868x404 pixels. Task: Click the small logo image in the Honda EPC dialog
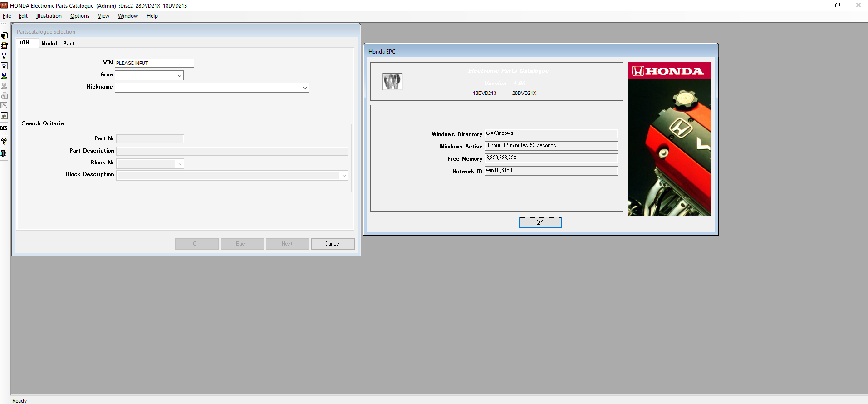392,81
